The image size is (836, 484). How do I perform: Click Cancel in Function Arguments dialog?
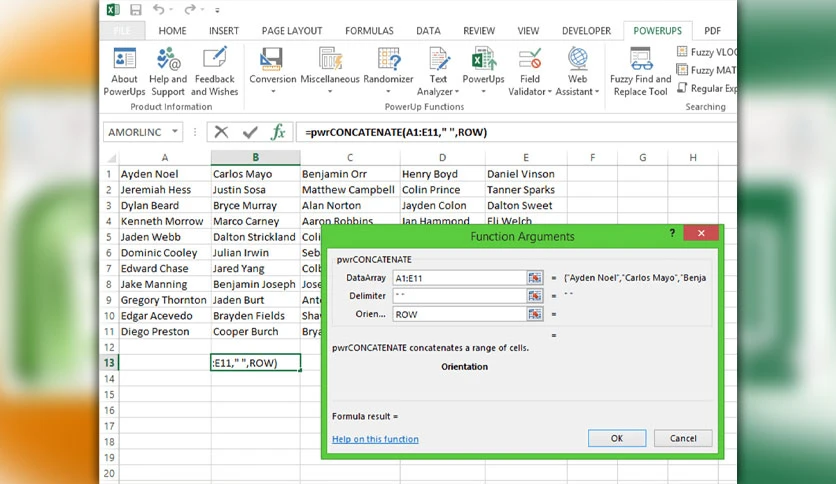pyautogui.click(x=683, y=438)
